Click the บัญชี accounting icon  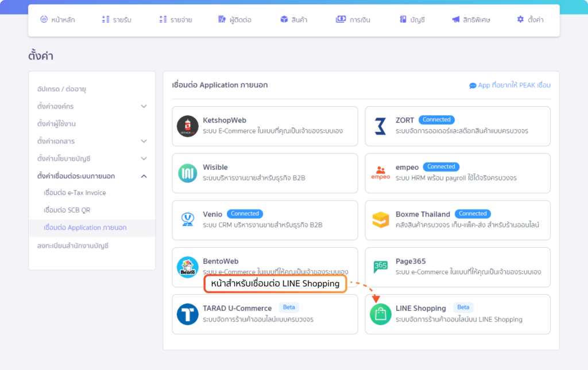403,19
